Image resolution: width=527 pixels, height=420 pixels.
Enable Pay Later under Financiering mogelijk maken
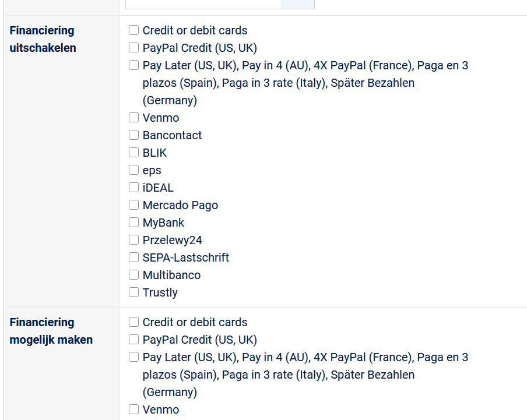(134, 357)
